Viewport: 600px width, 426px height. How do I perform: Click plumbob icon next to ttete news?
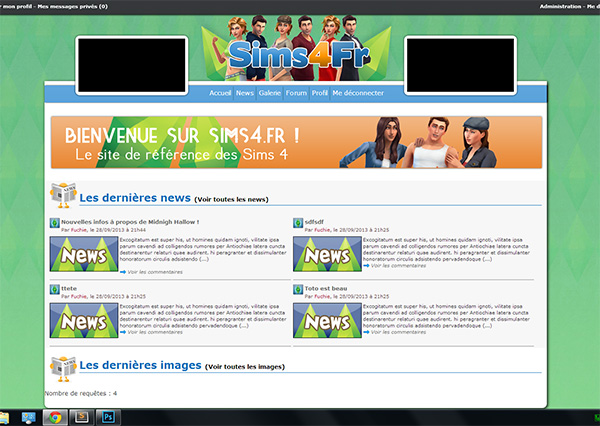[54, 289]
